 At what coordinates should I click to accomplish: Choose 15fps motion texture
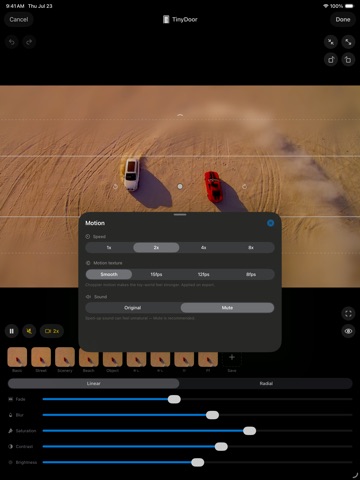point(156,274)
